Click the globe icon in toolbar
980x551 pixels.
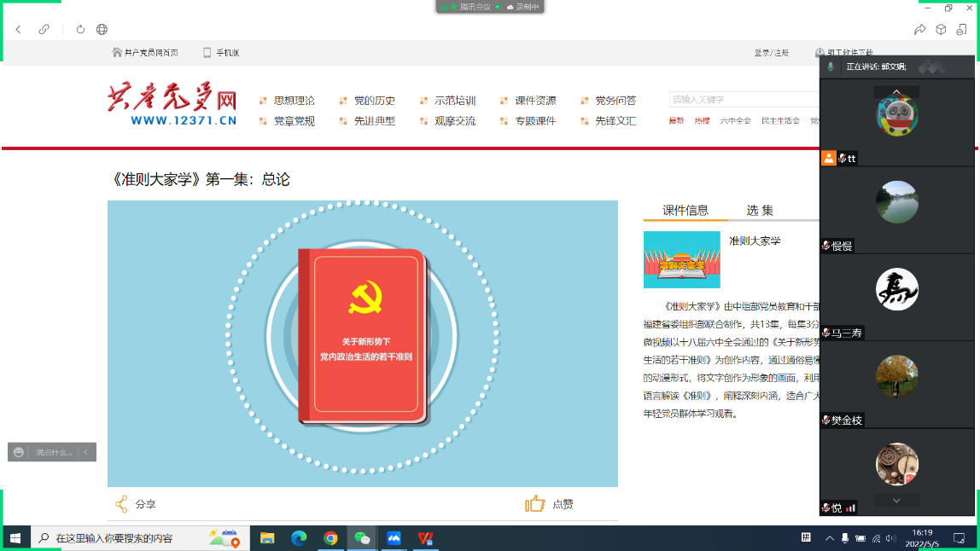102,29
